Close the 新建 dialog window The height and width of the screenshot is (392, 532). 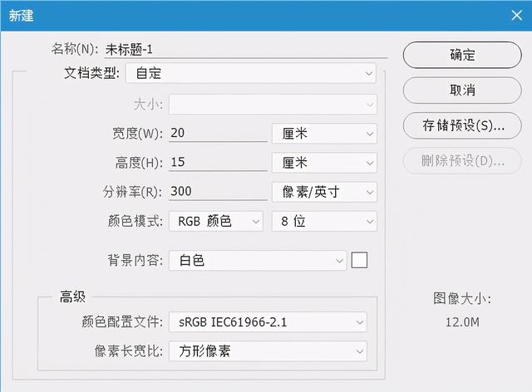coord(517,15)
